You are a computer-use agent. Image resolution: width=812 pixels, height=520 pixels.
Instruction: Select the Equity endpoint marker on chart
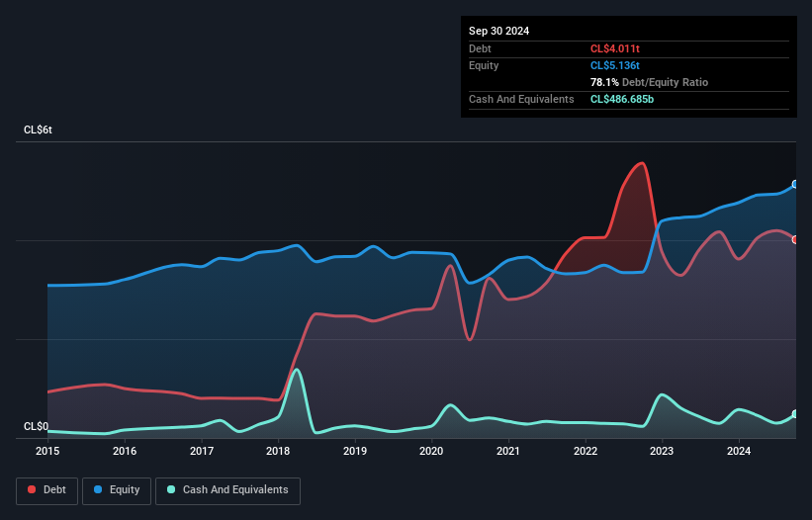795,184
